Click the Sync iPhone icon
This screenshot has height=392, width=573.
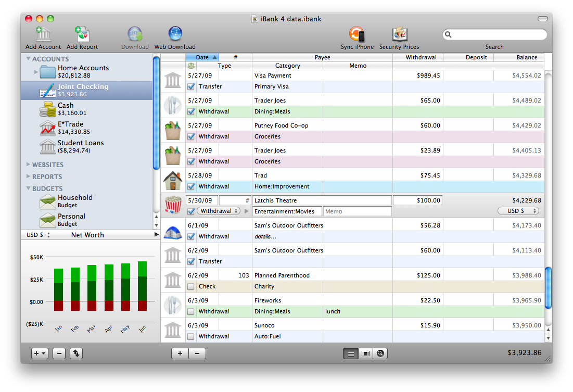tap(357, 34)
